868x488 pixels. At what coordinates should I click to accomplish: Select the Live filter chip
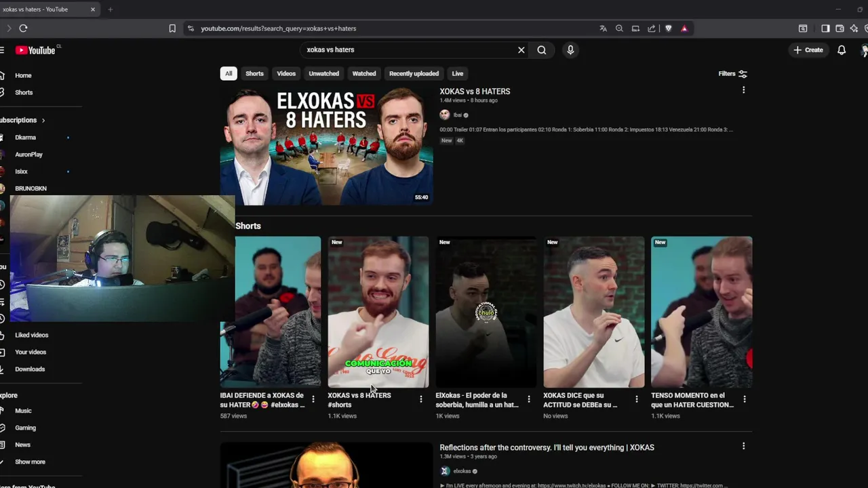(458, 73)
